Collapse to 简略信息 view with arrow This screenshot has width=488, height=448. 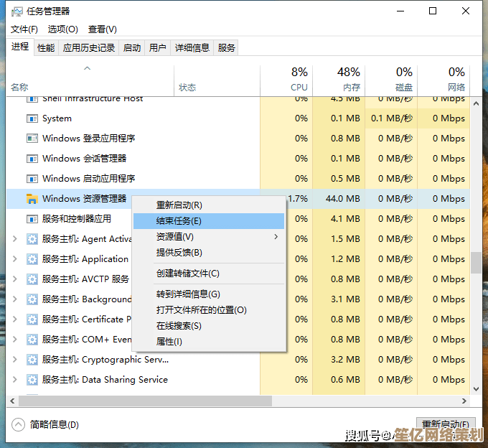tap(19, 424)
